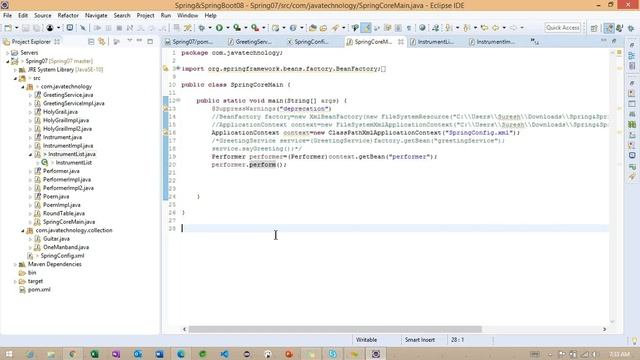Click the Resume debug icon
640x360 pixels.
[x=97, y=28]
